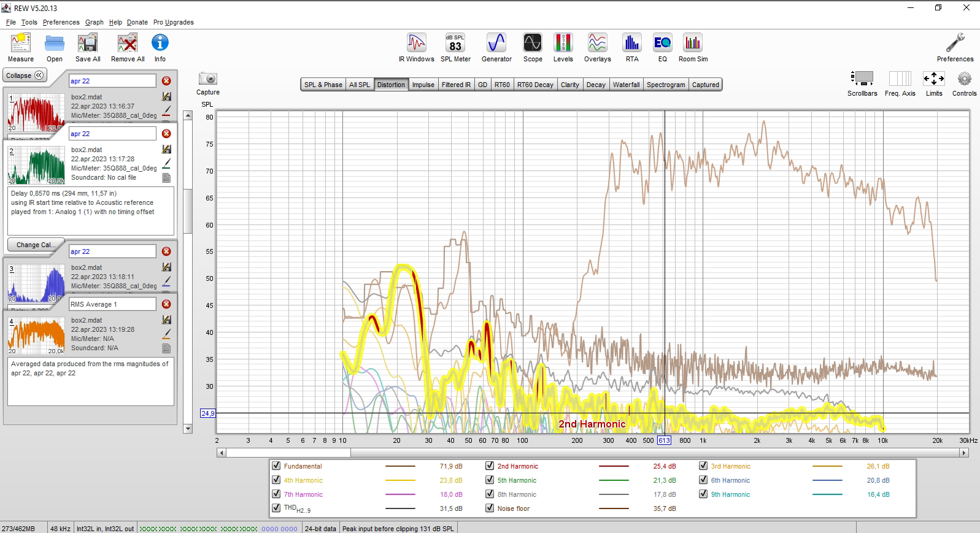
Task: Open the Graph menu
Action: tap(94, 22)
